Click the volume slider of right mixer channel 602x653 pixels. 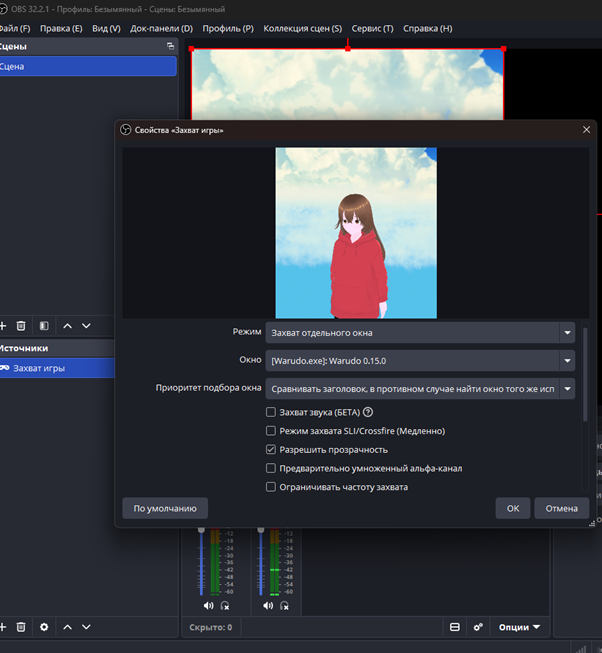[x=261, y=561]
